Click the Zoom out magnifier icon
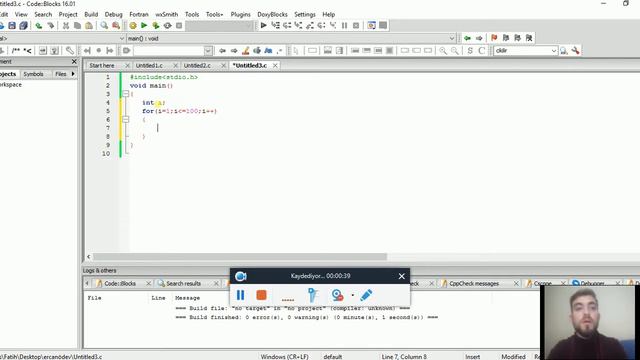 454,51
